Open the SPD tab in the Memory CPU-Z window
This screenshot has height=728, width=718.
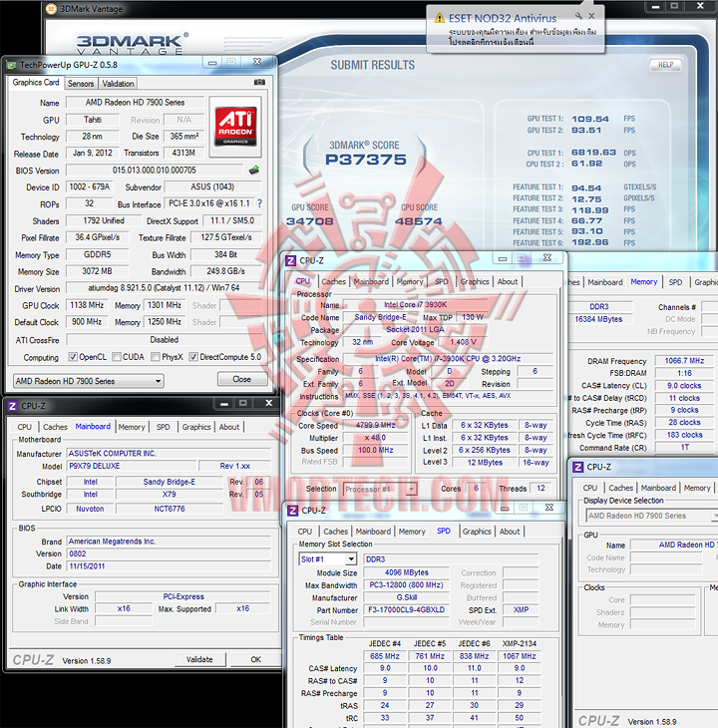click(675, 282)
